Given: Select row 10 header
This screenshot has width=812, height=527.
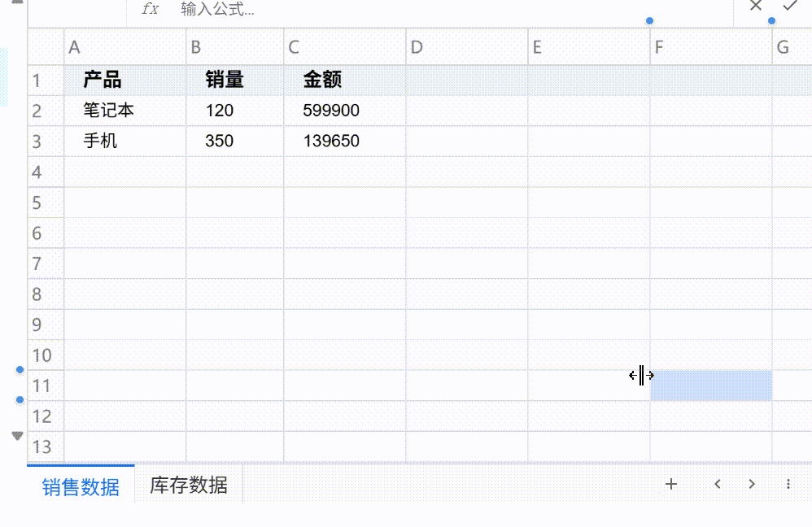Looking at the screenshot, I should [46, 355].
